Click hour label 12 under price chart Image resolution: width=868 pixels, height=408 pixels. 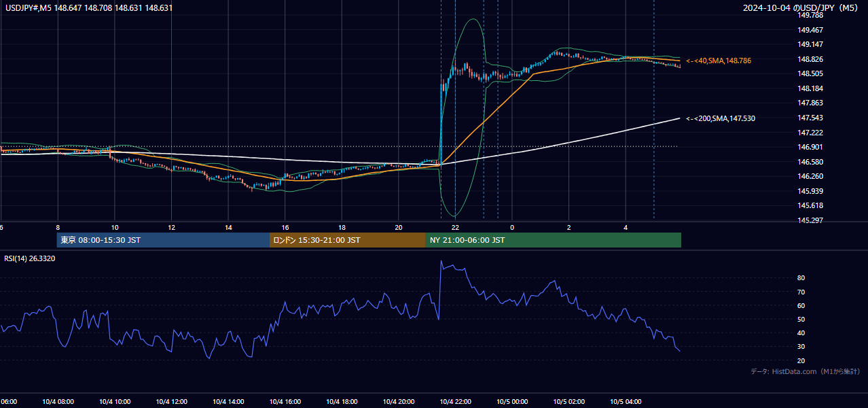171,227
